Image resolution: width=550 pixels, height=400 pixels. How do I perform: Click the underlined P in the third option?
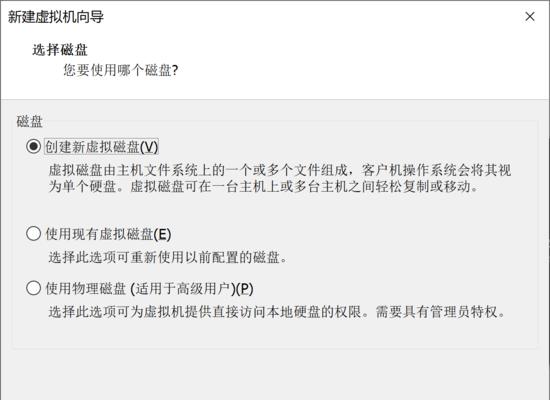(244, 289)
